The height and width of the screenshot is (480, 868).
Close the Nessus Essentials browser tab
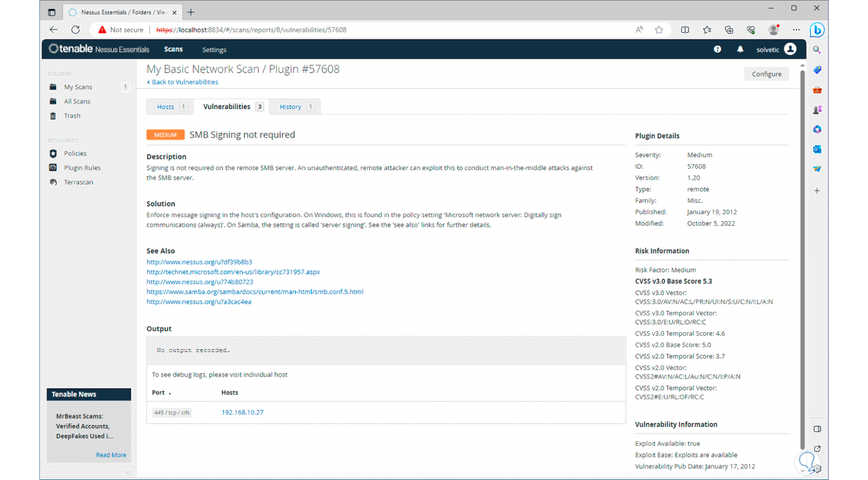coord(174,12)
